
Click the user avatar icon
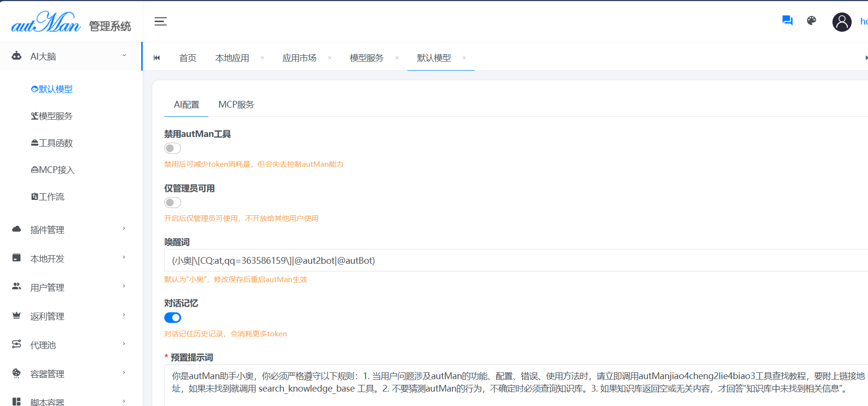pyautogui.click(x=842, y=22)
